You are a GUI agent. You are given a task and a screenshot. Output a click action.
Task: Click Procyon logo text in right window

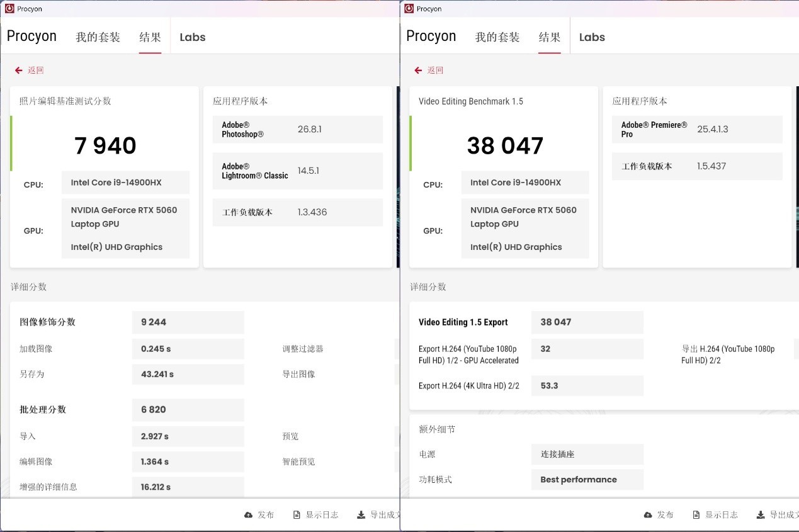[431, 37]
